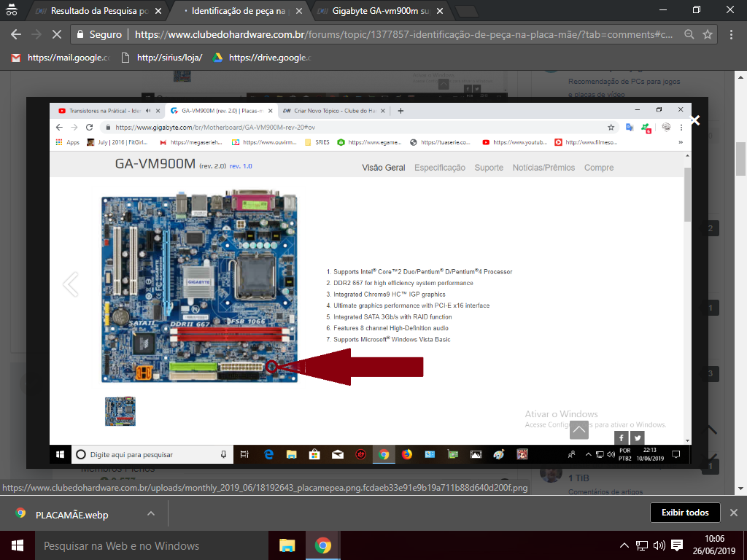The height and width of the screenshot is (560, 747).
Task: Open network settings from system tray
Action: (642, 545)
